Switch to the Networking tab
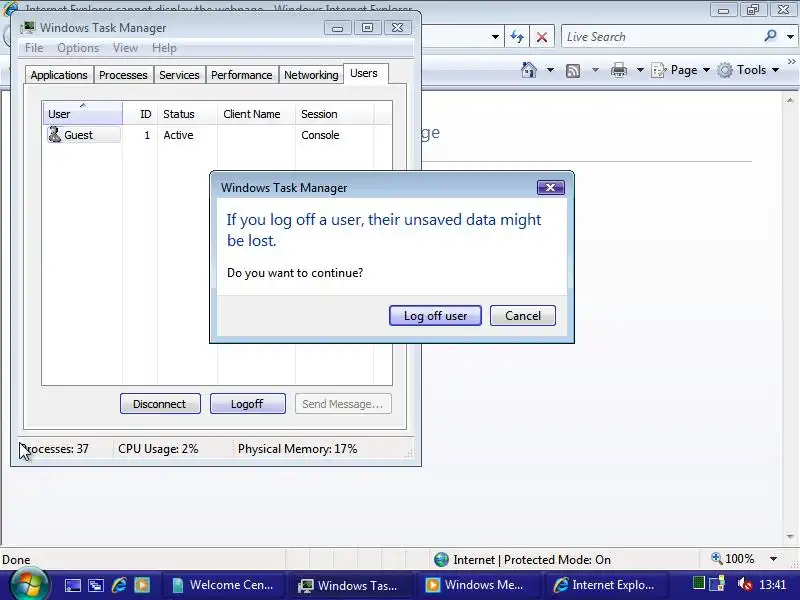This screenshot has width=800, height=600. (x=311, y=75)
